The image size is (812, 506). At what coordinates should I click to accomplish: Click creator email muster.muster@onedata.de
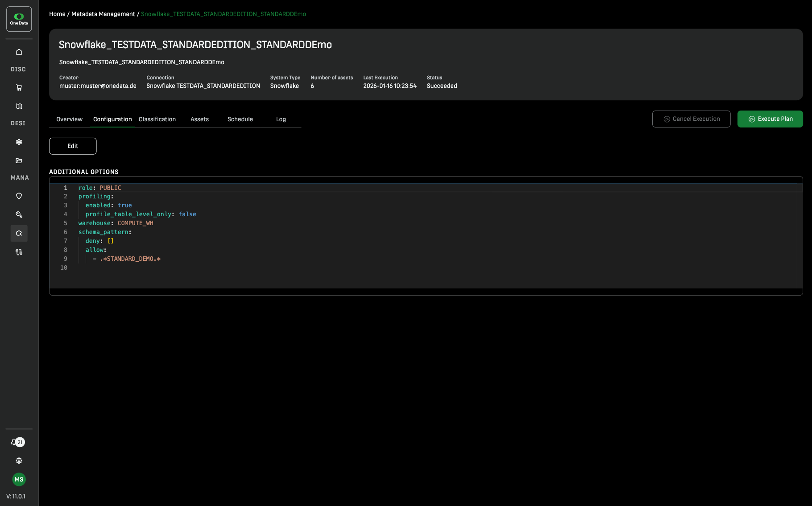[98, 86]
